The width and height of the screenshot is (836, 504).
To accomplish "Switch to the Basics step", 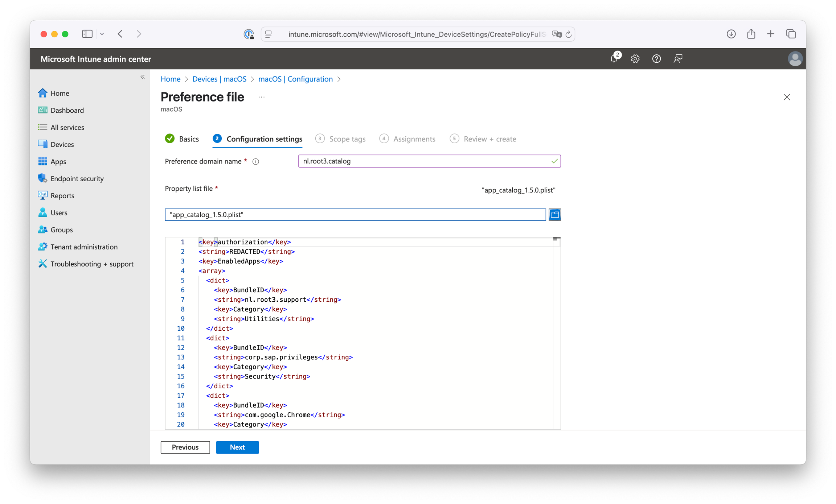I will click(182, 139).
